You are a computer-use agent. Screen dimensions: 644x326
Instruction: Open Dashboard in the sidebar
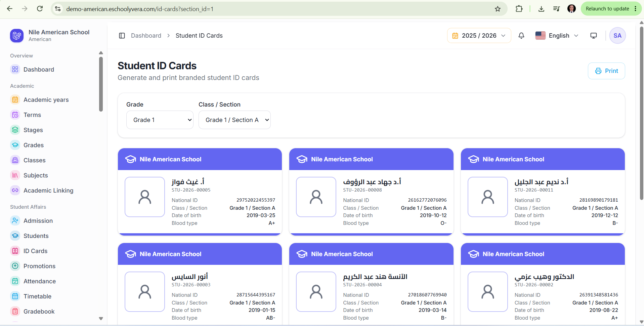coord(39,70)
